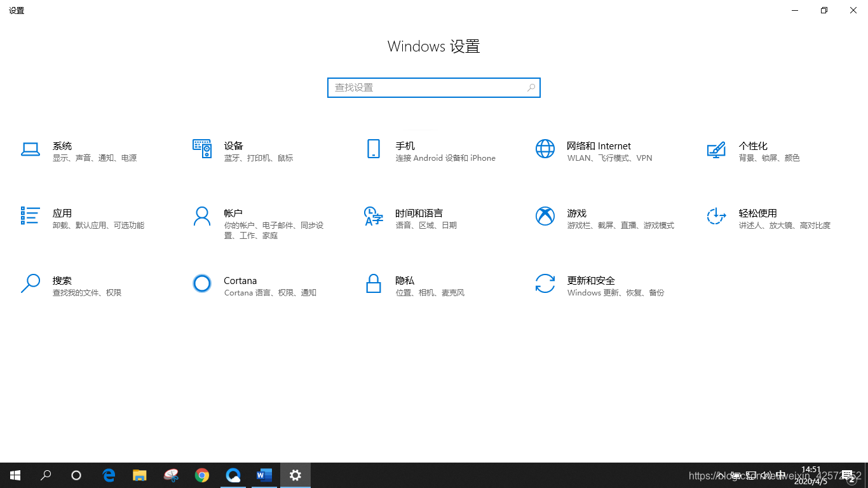Click the 中 input method indicator
This screenshot has height=488, width=868.
coord(780,475)
